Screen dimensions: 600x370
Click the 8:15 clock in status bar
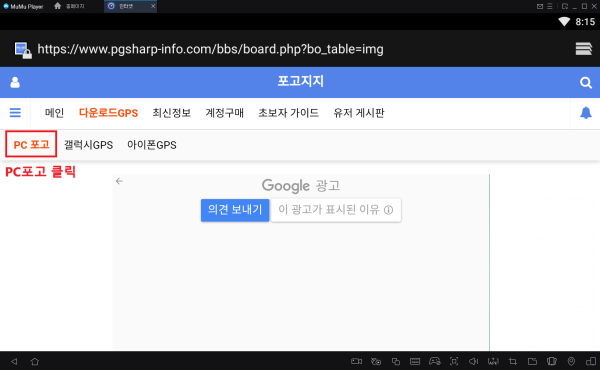(585, 22)
